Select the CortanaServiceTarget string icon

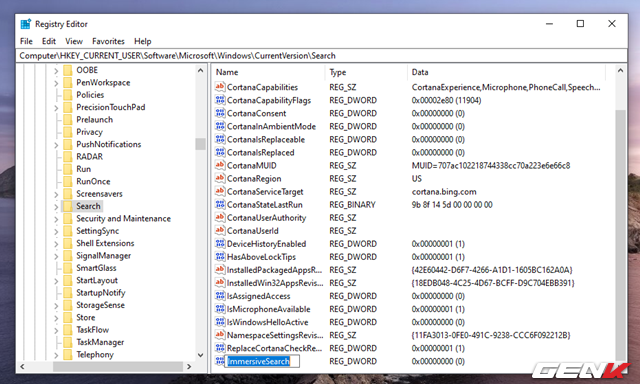point(220,191)
